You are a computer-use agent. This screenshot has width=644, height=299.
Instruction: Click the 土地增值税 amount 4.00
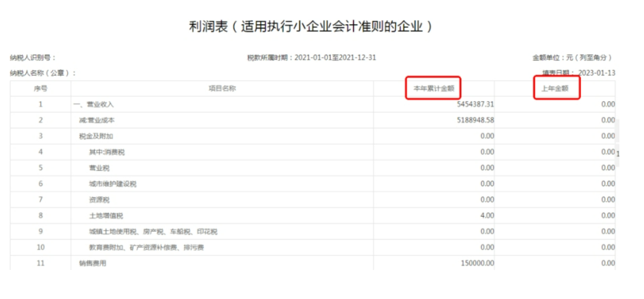(x=487, y=215)
